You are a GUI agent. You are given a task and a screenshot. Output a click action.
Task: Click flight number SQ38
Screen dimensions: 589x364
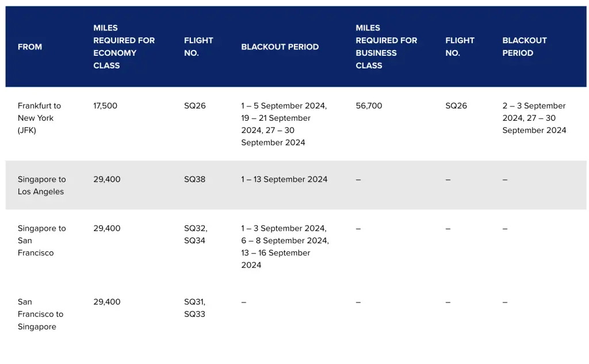pyautogui.click(x=194, y=179)
